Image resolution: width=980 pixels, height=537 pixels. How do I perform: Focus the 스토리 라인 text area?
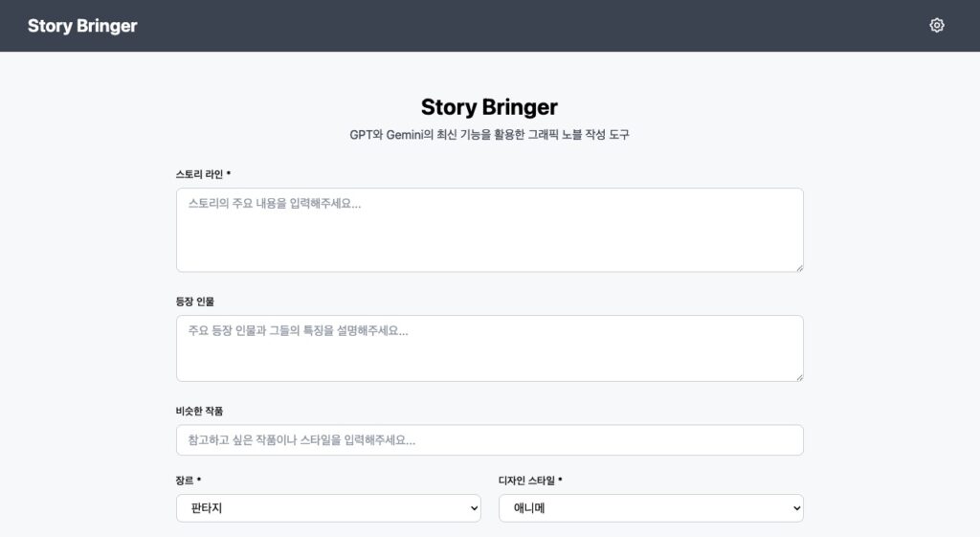tap(489, 230)
